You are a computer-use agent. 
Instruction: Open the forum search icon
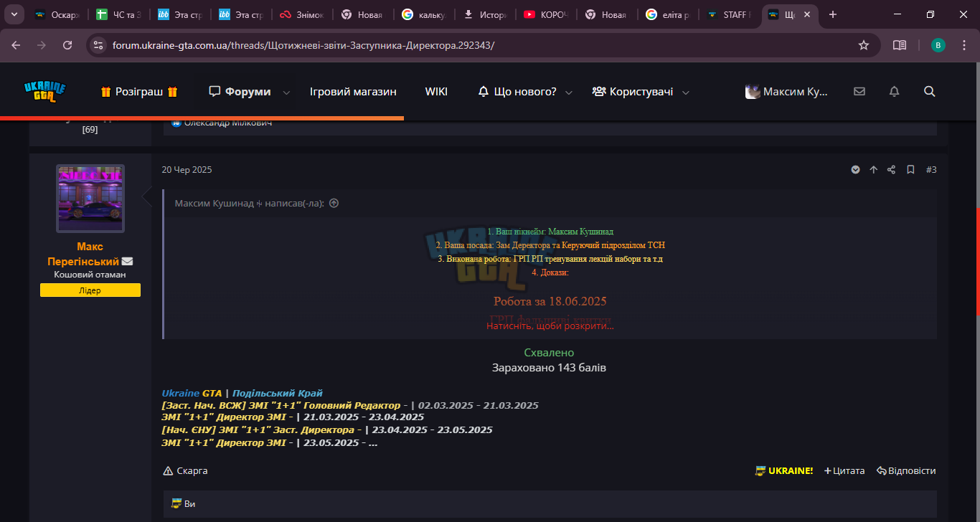pos(930,92)
